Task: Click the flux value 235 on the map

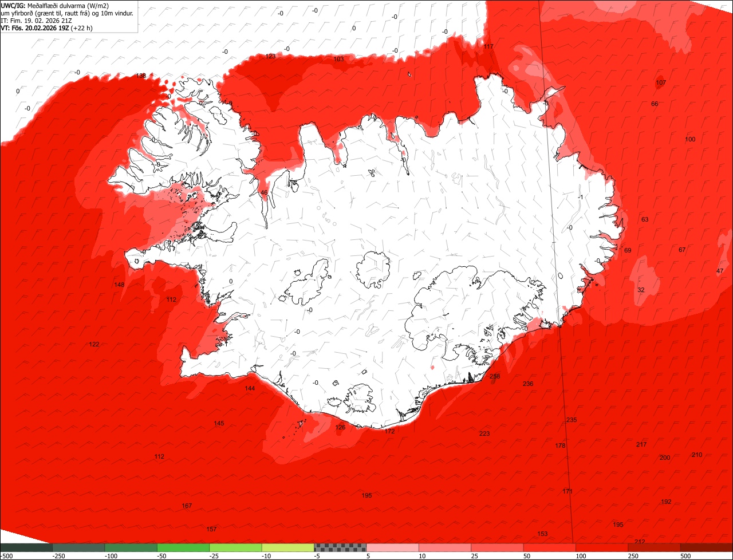Action: point(572,420)
